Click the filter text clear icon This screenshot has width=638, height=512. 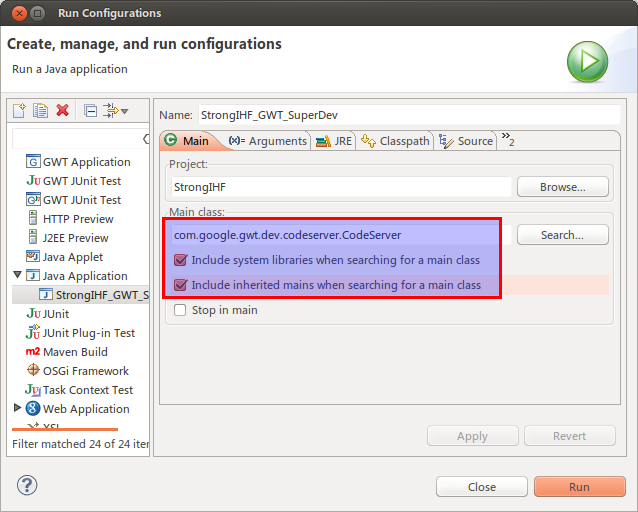[x=146, y=139]
